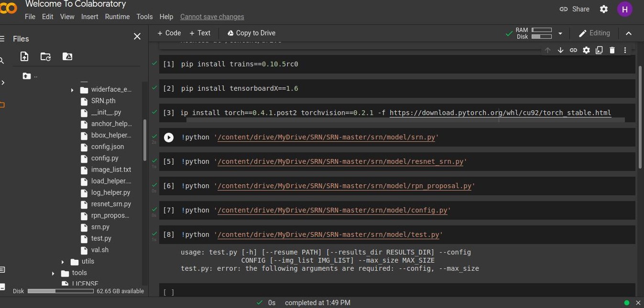The width and height of the screenshot is (644, 308).
Task: Select test.py file in Files
Action: [x=101, y=238]
